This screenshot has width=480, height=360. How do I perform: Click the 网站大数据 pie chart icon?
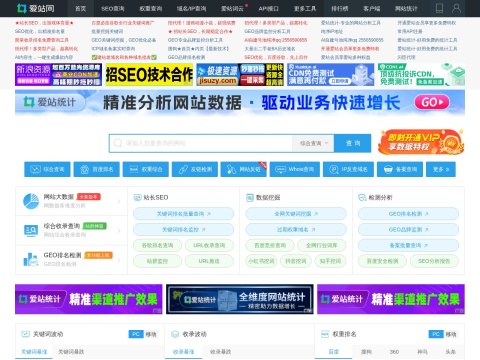(x=31, y=201)
